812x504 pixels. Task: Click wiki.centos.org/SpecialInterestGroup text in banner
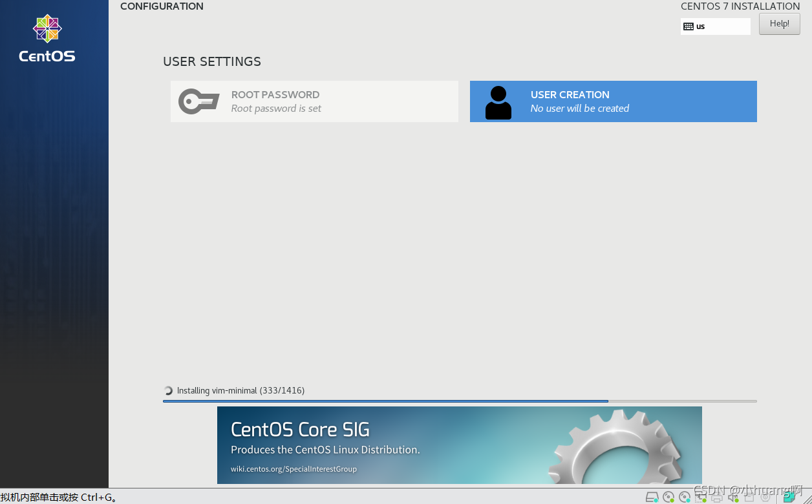(x=294, y=469)
